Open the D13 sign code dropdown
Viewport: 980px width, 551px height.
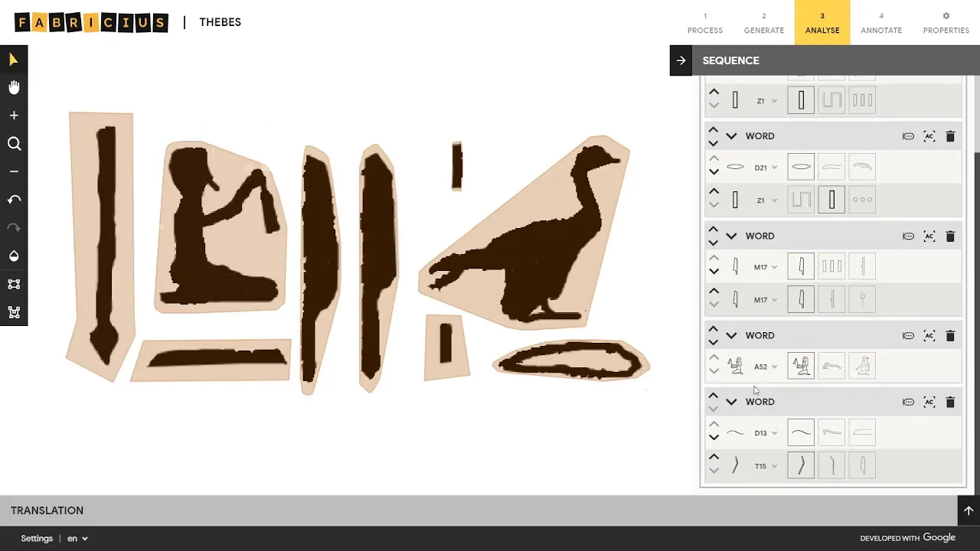click(x=774, y=433)
